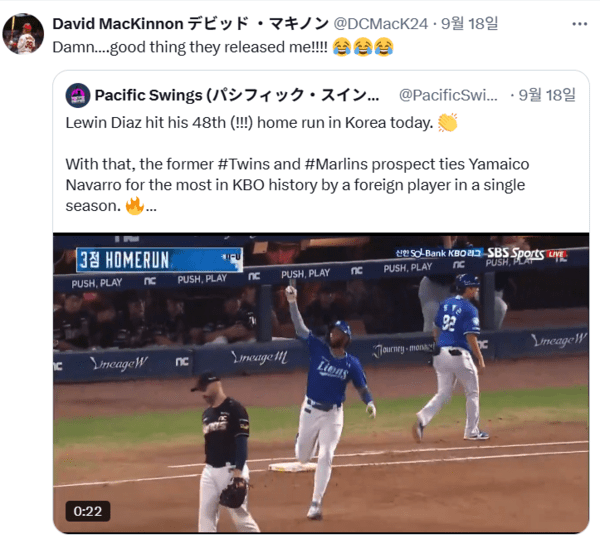Open the Pacific Swings display name
This screenshot has height=544, width=600.
coord(237,95)
